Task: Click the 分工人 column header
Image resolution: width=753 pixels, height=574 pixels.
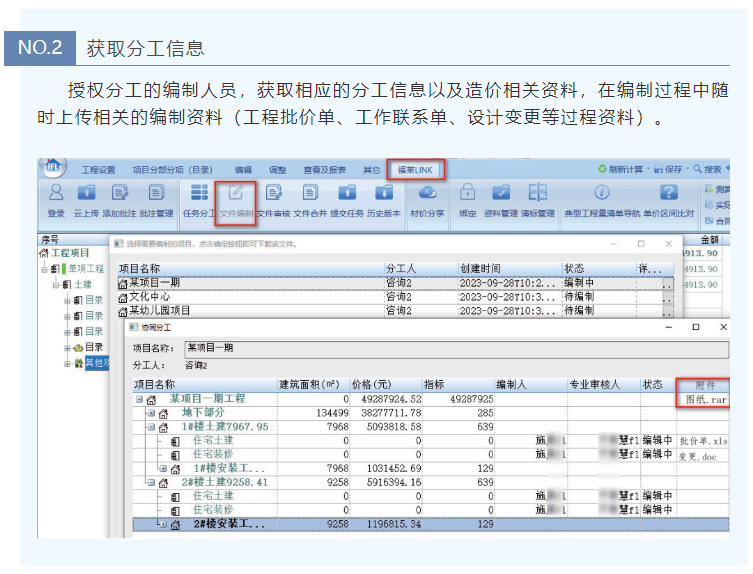Action: tap(420, 269)
